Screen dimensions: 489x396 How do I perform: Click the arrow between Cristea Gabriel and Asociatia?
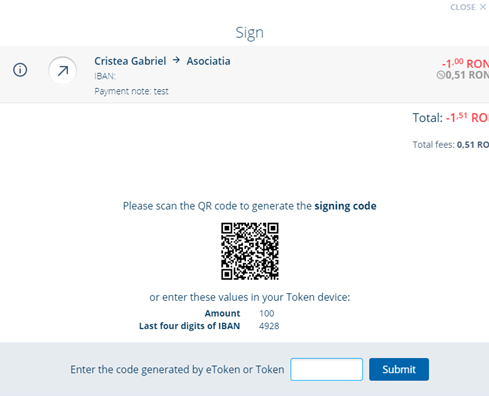pos(176,60)
